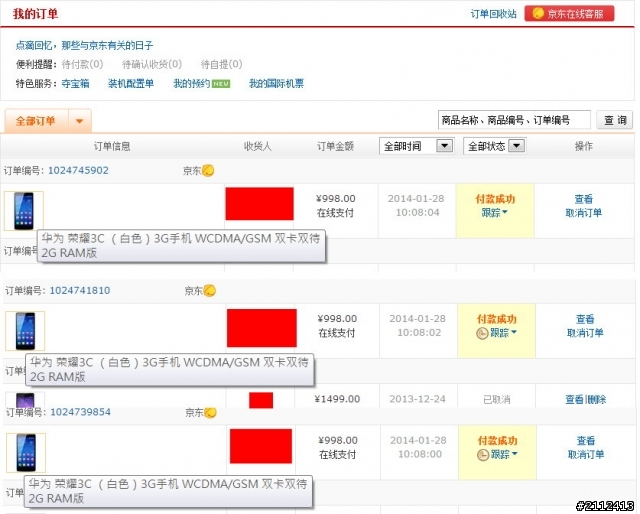View details of order 1024745902
The image size is (640, 514).
click(583, 199)
